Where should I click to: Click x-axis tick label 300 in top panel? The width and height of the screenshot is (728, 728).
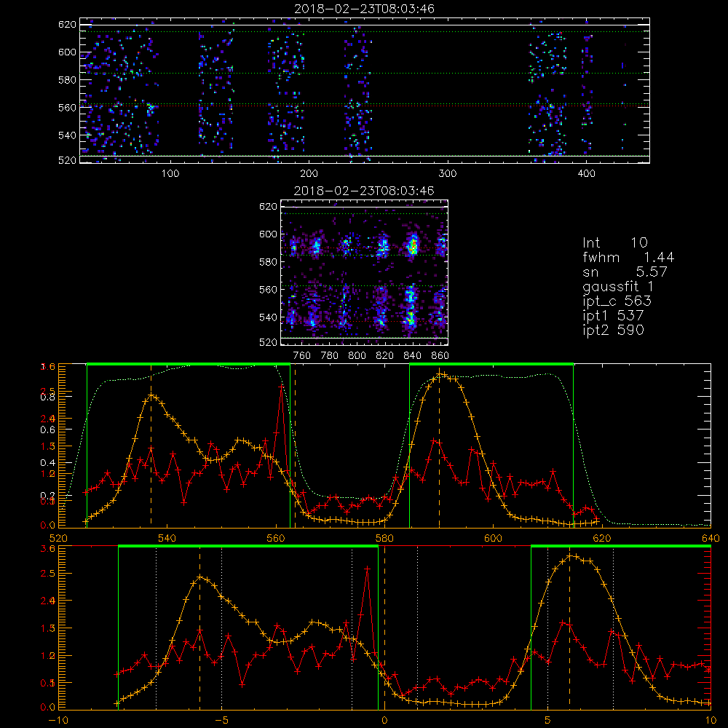tap(448, 174)
